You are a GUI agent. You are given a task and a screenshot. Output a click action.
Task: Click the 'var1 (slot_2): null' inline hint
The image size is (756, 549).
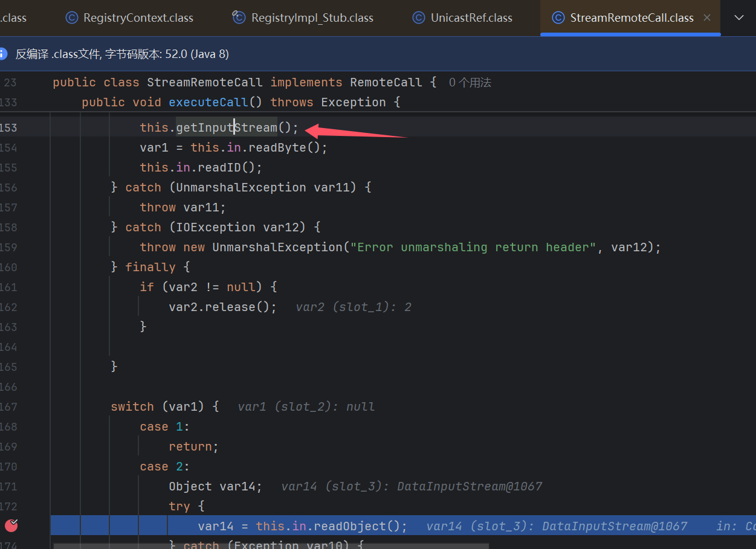click(306, 406)
